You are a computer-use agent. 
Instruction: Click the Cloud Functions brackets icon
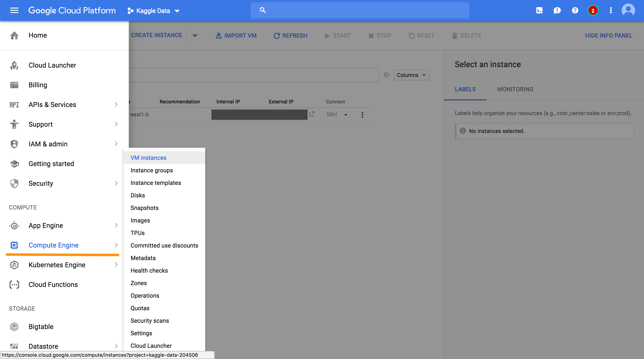(14, 285)
